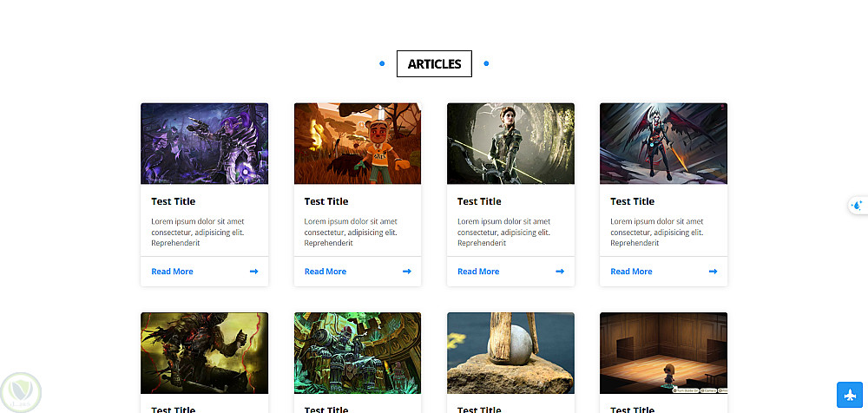Open Read More on archer woman card
868x413 pixels.
[x=478, y=272]
